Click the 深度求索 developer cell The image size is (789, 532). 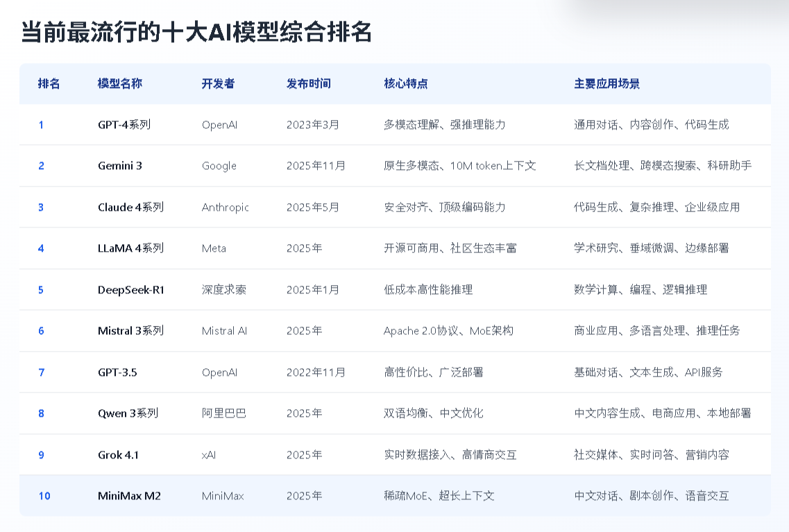[x=224, y=290]
